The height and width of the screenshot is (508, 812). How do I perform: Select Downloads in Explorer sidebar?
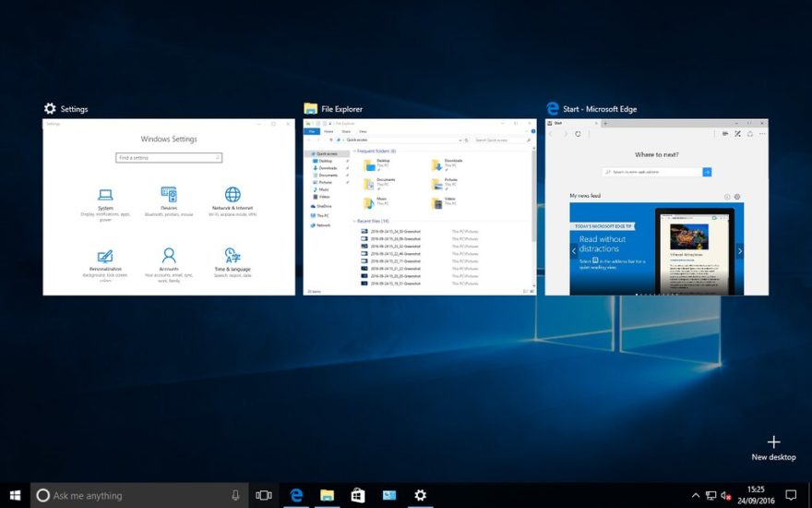328,168
